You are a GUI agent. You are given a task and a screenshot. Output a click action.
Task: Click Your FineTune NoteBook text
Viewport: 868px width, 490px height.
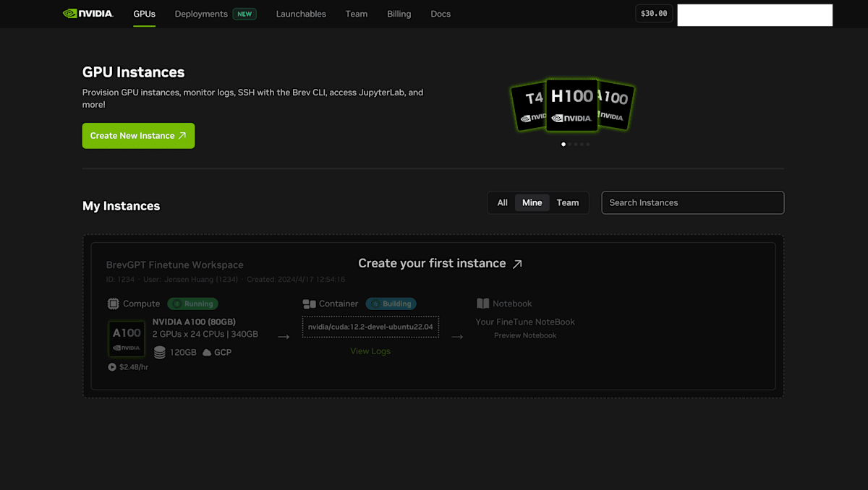(525, 322)
